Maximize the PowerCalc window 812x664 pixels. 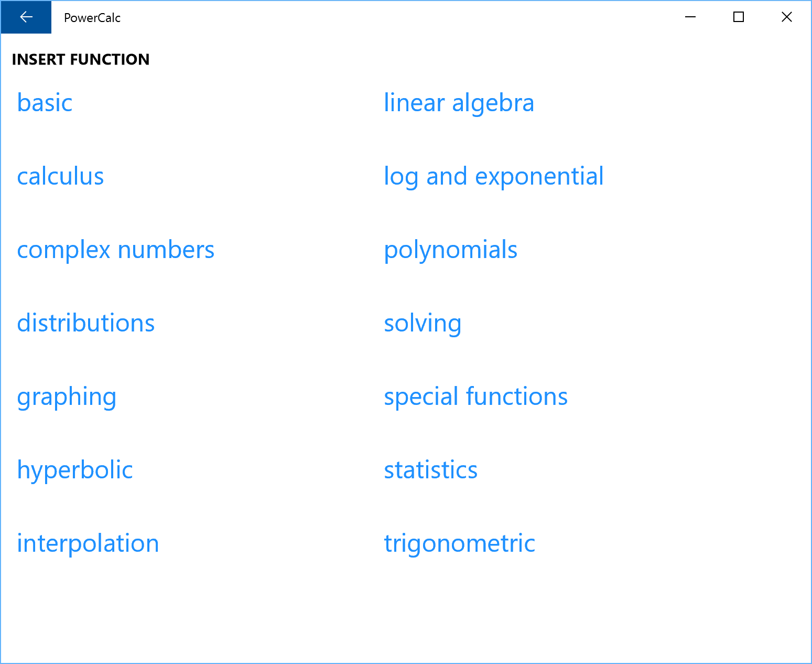coord(739,17)
